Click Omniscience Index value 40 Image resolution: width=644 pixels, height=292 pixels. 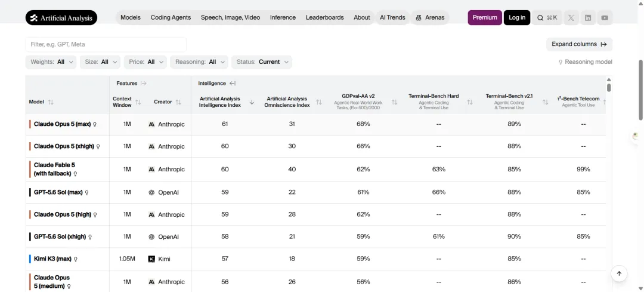292,170
